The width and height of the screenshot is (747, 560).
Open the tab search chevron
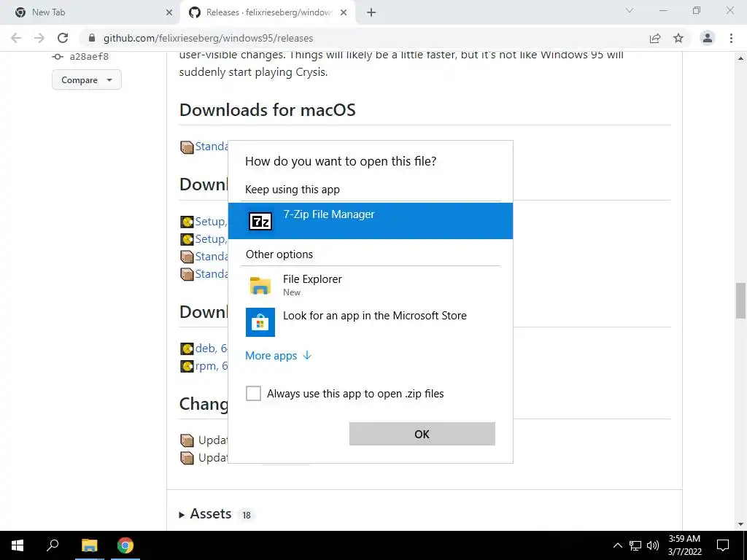[630, 10]
